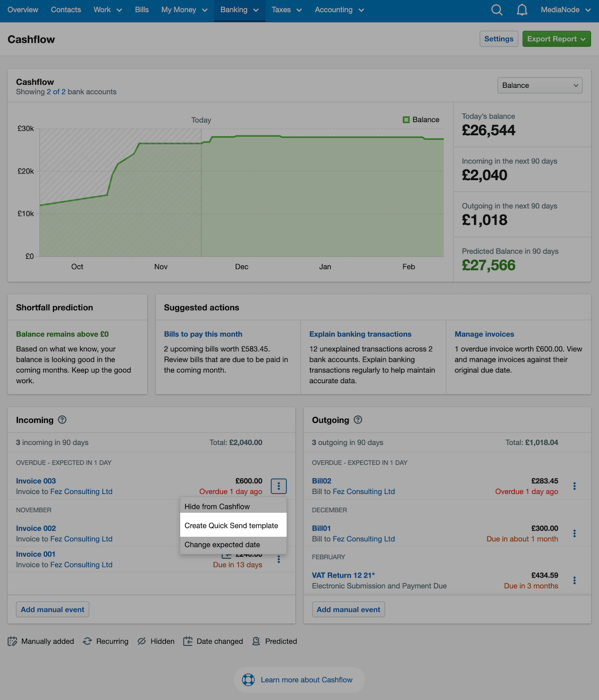Viewport: 599px width, 700px height.
Task: Click the Date changed legend icon
Action: (x=188, y=641)
